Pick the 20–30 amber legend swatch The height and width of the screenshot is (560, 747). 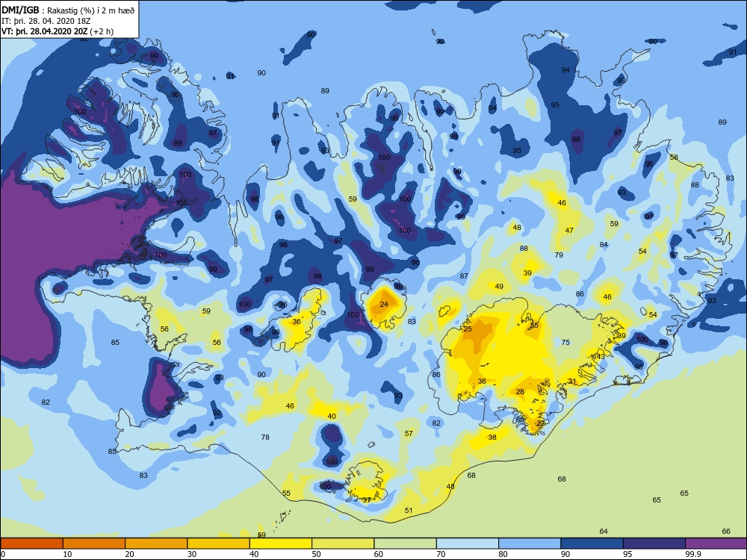click(x=156, y=544)
